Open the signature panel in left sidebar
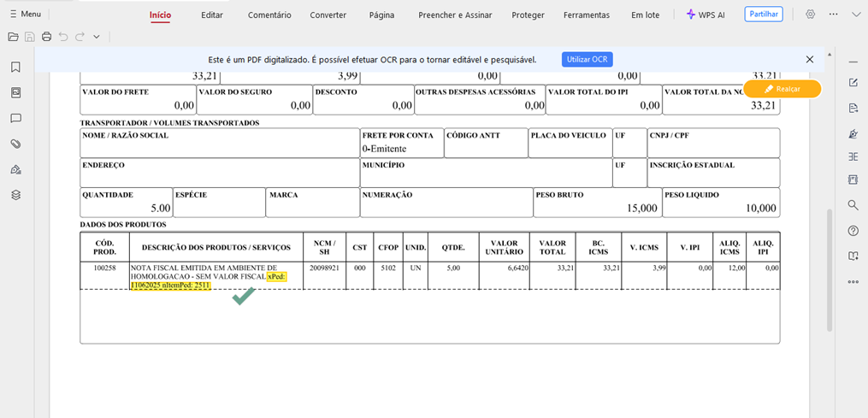Image resolution: width=868 pixels, height=418 pixels. (x=15, y=169)
